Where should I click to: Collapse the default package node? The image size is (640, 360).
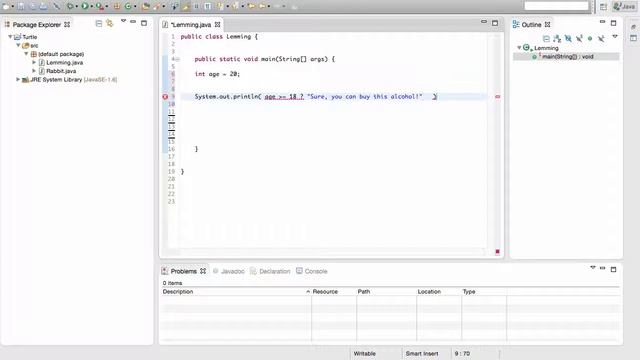[x=26, y=54]
